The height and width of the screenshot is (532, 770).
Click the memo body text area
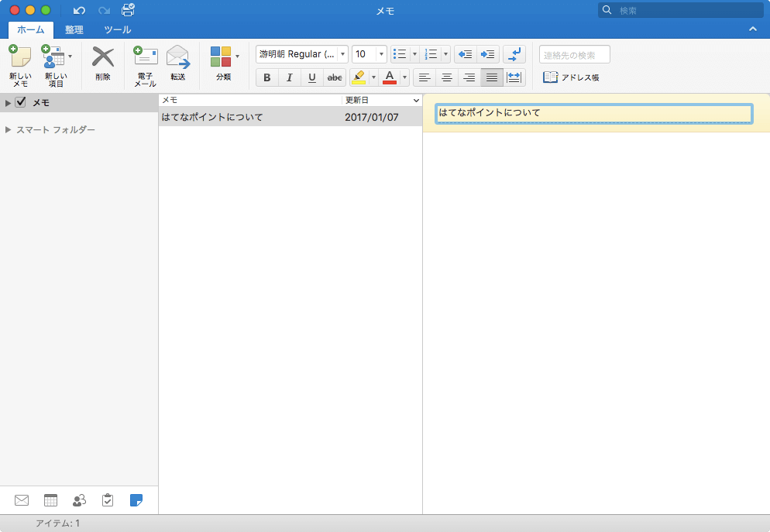pyautogui.click(x=596, y=323)
